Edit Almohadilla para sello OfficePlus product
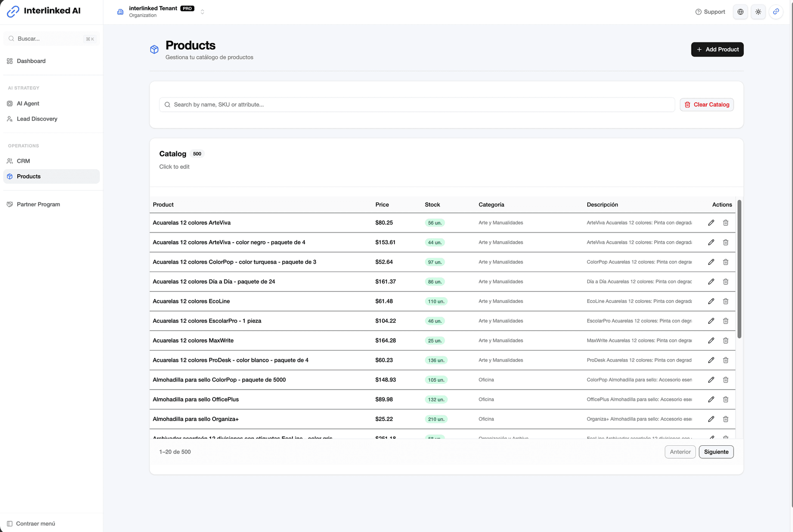This screenshot has width=793, height=532. point(711,399)
